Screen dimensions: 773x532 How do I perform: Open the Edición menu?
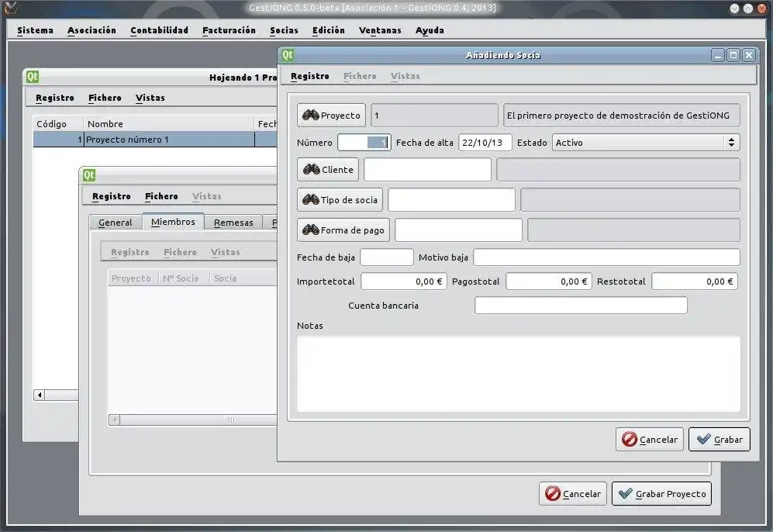click(x=328, y=30)
